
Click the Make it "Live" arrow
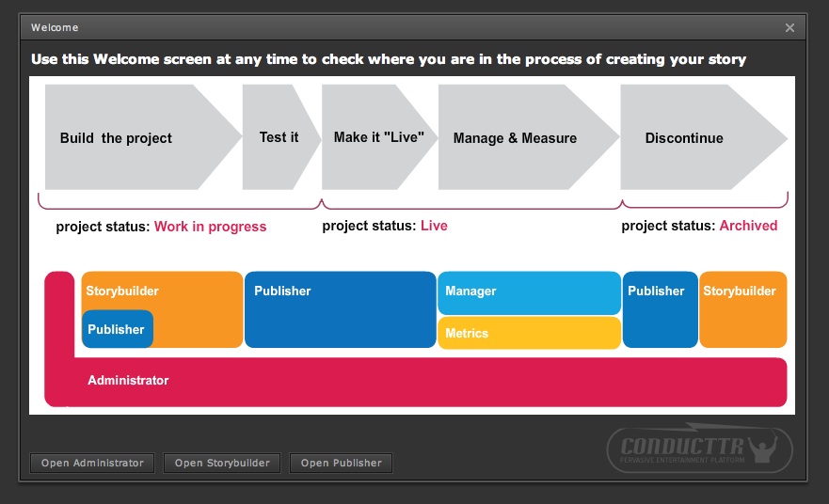click(379, 137)
